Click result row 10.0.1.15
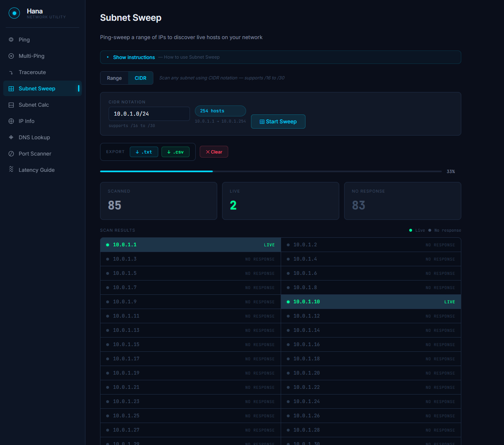The image size is (504, 445). tap(190, 344)
